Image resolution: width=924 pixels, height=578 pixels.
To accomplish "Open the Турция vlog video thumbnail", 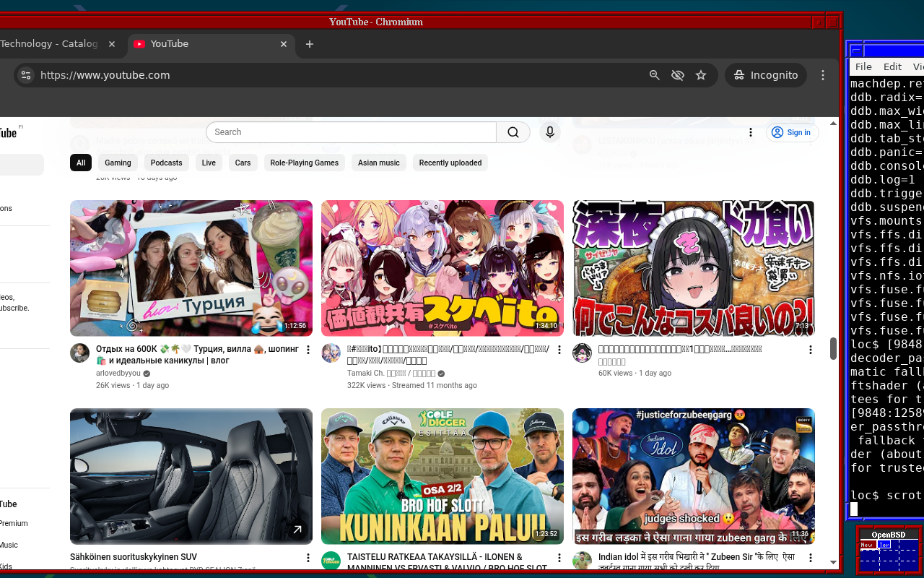I will [x=191, y=268].
